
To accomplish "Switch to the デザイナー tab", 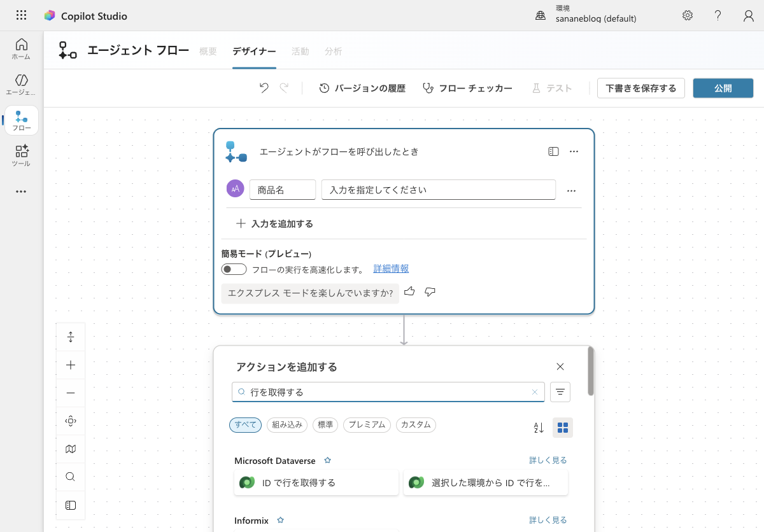I will [x=254, y=52].
